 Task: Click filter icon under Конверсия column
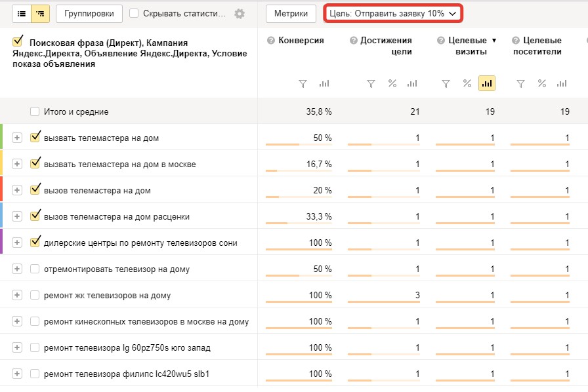coord(303,83)
